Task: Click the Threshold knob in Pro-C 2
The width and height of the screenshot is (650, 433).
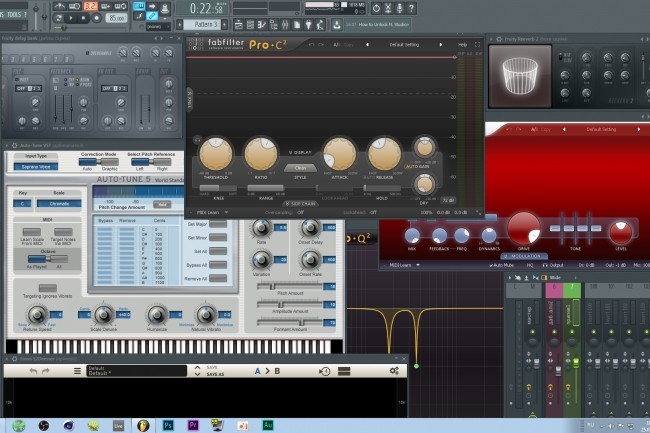Action: click(x=216, y=154)
